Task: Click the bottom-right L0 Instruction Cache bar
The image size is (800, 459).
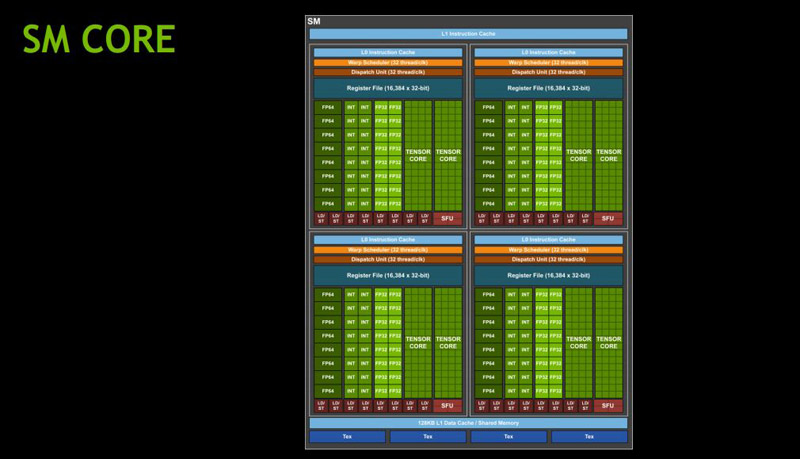Action: point(549,240)
